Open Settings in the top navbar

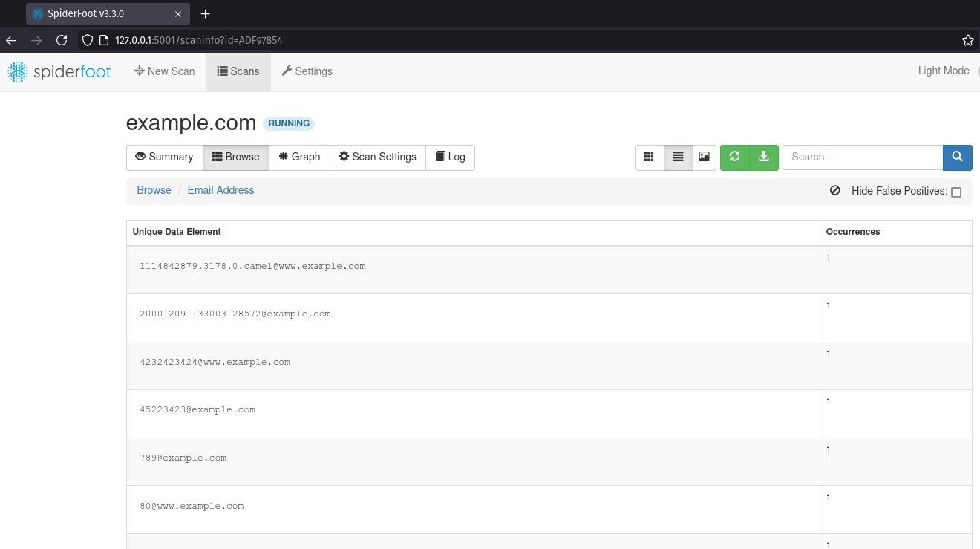pyautogui.click(x=307, y=72)
